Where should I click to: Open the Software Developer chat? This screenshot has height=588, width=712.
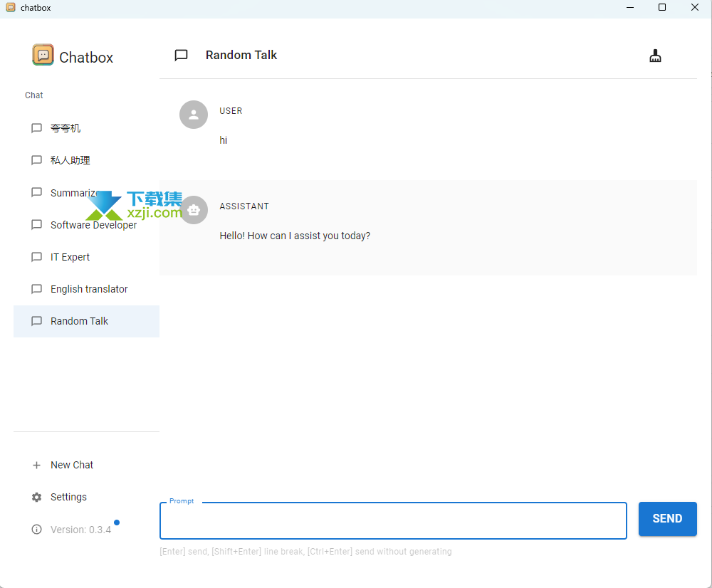point(86,225)
